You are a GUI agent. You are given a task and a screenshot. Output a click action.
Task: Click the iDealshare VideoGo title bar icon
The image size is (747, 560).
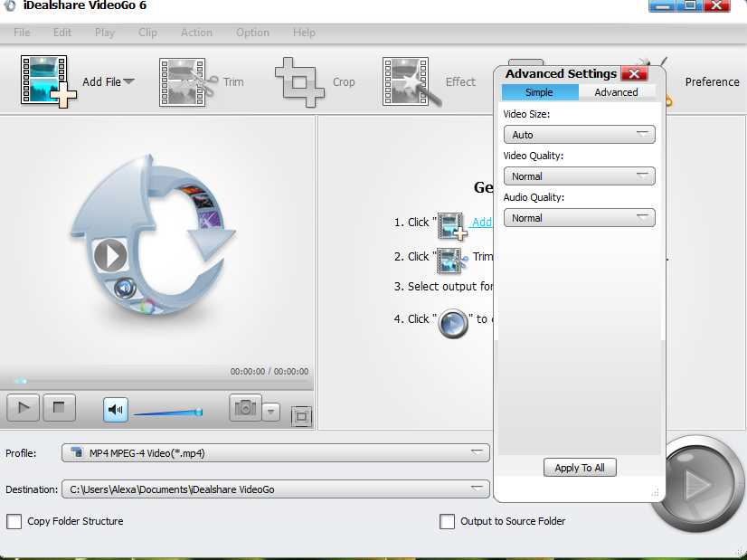click(10, 5)
